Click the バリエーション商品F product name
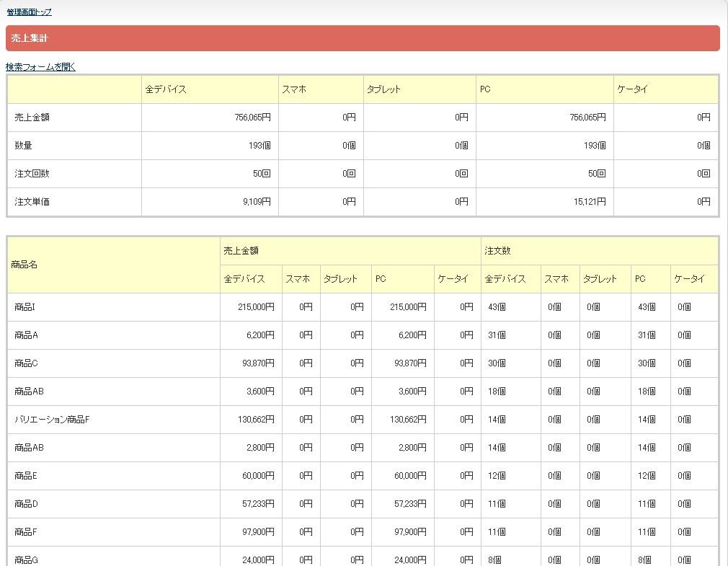The image size is (728, 566). coord(52,420)
